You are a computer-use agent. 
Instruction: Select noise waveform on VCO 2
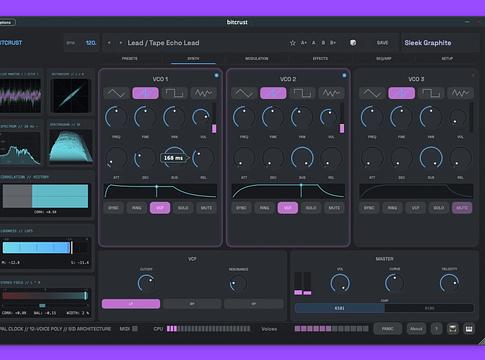point(331,93)
